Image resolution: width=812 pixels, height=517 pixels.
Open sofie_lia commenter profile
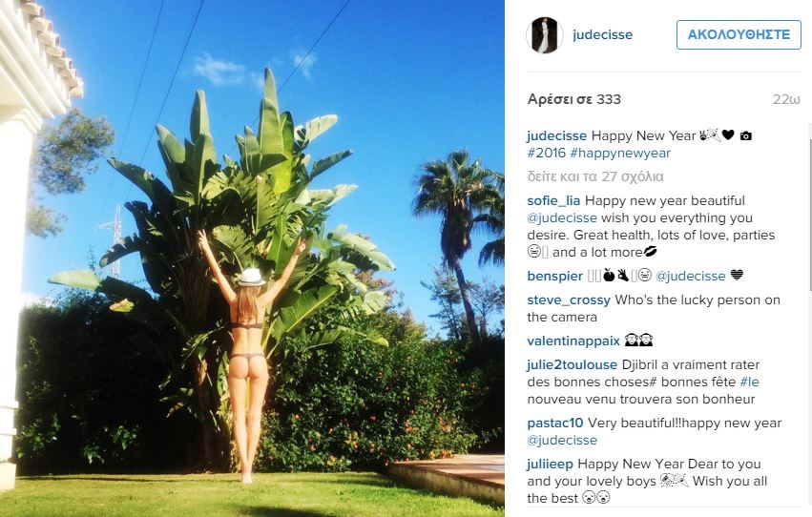point(553,201)
